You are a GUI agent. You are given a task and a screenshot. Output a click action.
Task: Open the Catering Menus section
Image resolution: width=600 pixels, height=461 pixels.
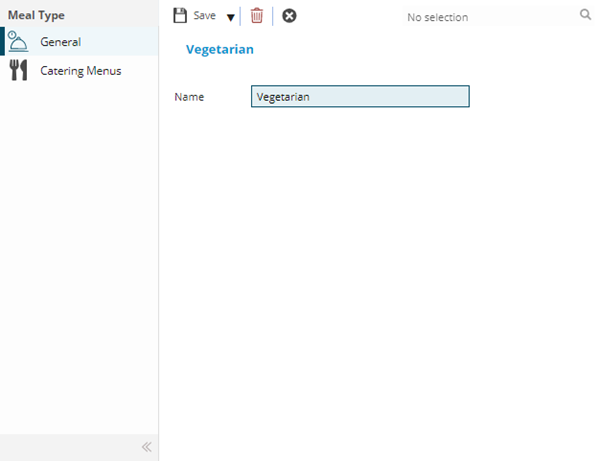[80, 70]
